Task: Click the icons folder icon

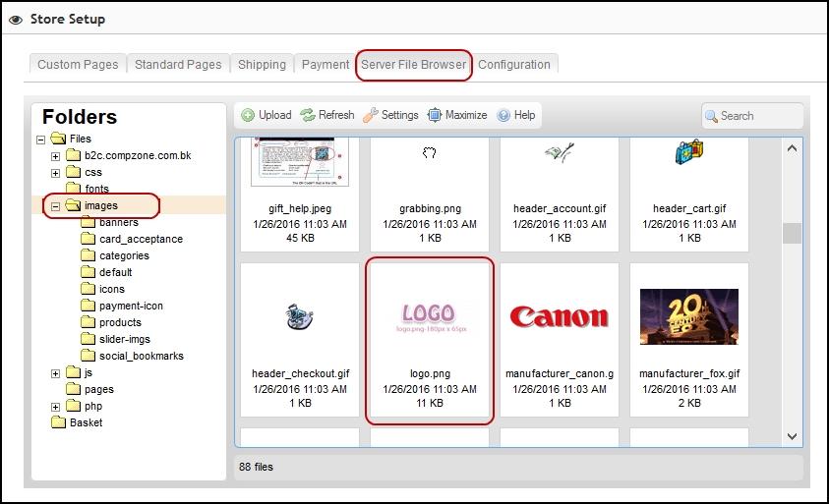Action: (88, 289)
